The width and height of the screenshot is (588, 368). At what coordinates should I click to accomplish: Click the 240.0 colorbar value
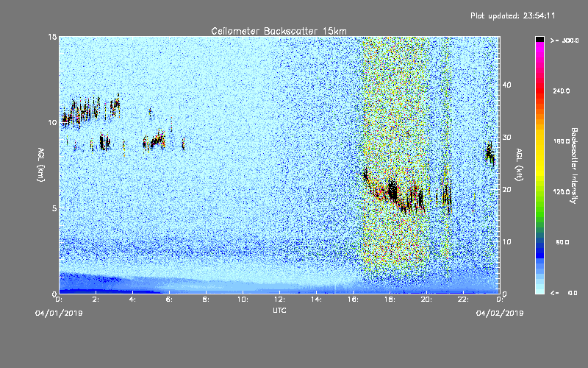[562, 91]
